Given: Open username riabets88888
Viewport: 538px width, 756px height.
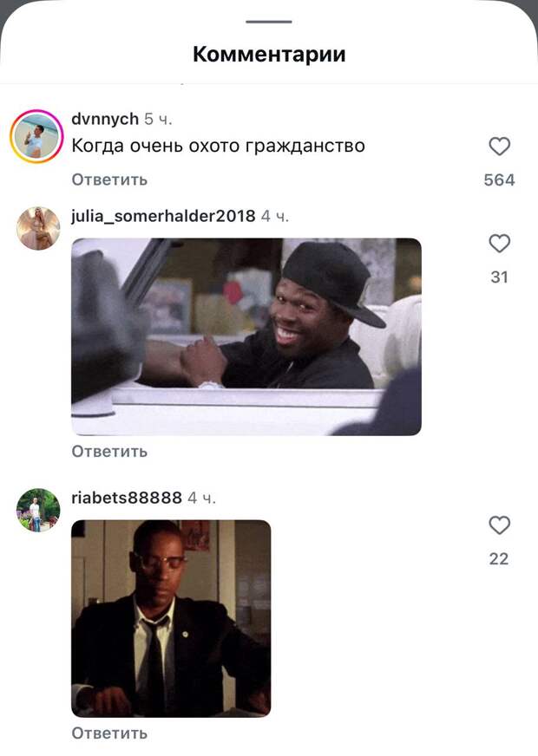Looking at the screenshot, I should (127, 498).
